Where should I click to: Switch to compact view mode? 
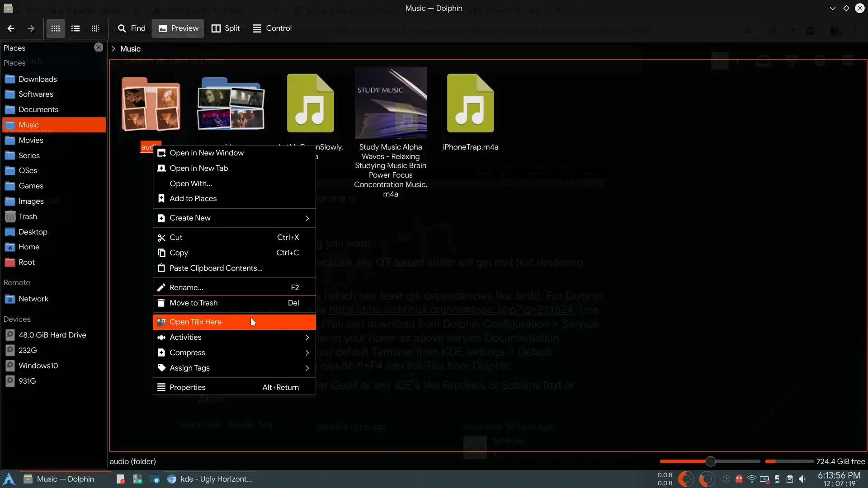coord(75,28)
